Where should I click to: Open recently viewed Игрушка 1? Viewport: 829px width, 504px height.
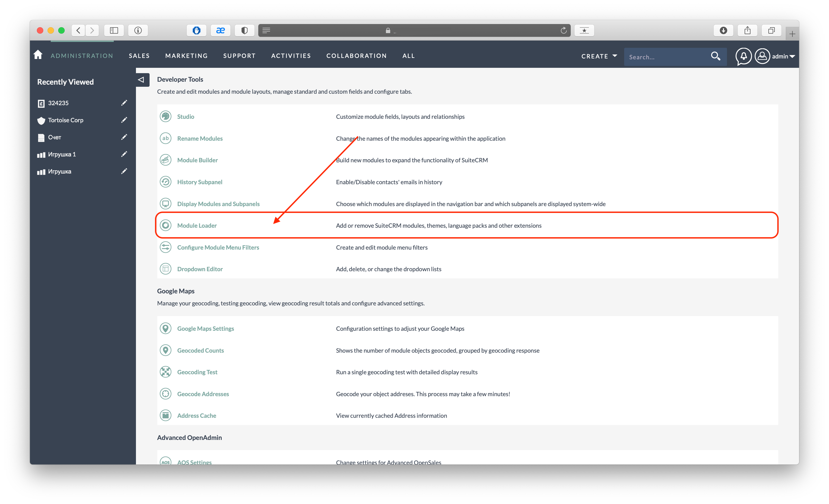tap(62, 154)
